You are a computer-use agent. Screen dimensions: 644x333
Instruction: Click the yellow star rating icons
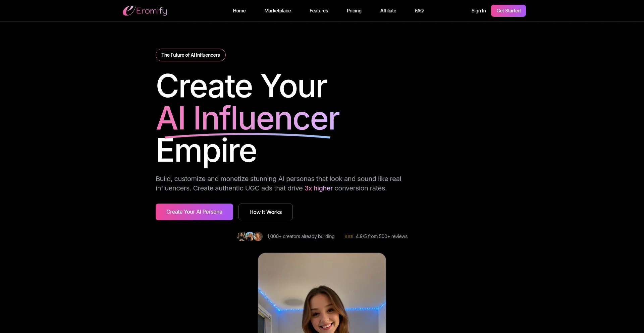(x=349, y=236)
